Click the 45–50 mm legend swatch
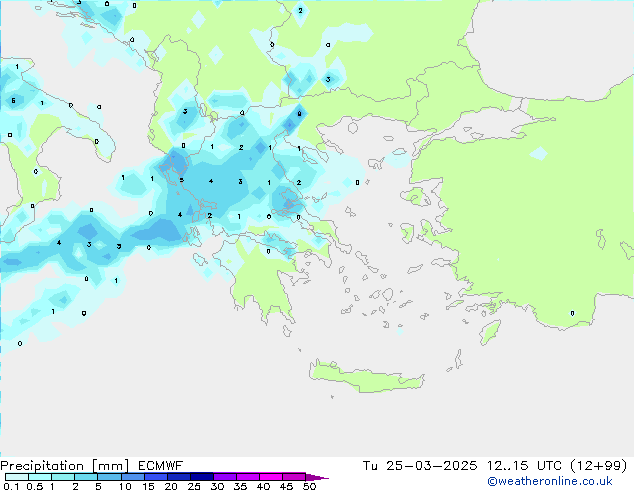Image resolution: width=634 pixels, height=490 pixels. point(294,477)
